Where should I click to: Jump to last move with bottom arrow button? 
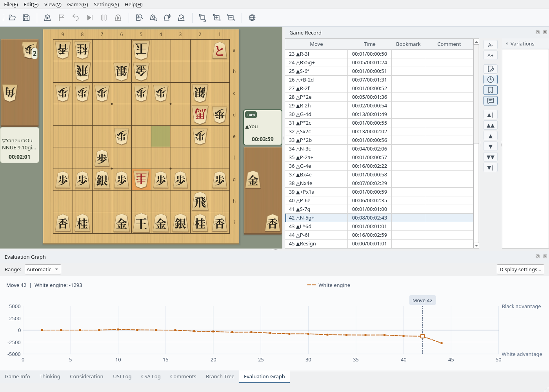(491, 168)
